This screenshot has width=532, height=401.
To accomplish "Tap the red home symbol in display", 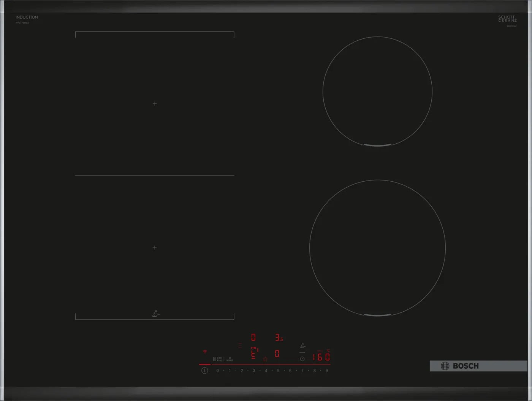I will [x=265, y=359].
